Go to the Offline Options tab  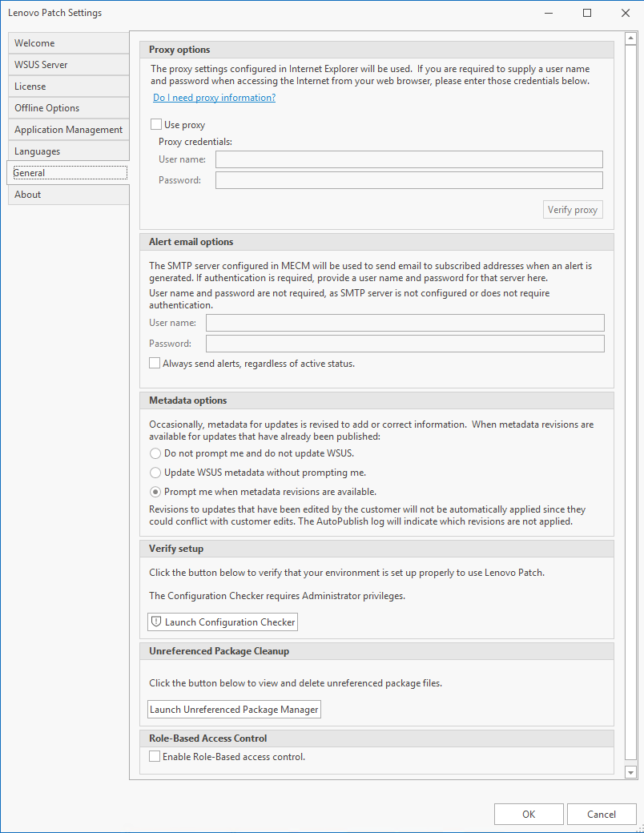69,108
